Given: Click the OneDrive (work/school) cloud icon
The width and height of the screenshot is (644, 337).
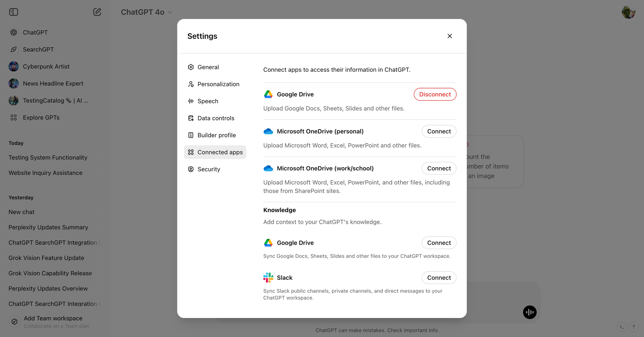Looking at the screenshot, I should pyautogui.click(x=268, y=168).
